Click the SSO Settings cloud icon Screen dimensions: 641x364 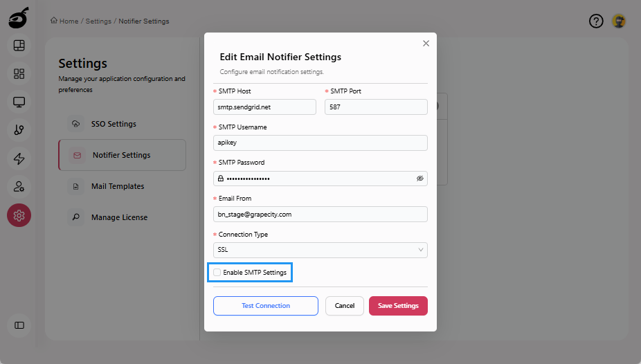75,124
